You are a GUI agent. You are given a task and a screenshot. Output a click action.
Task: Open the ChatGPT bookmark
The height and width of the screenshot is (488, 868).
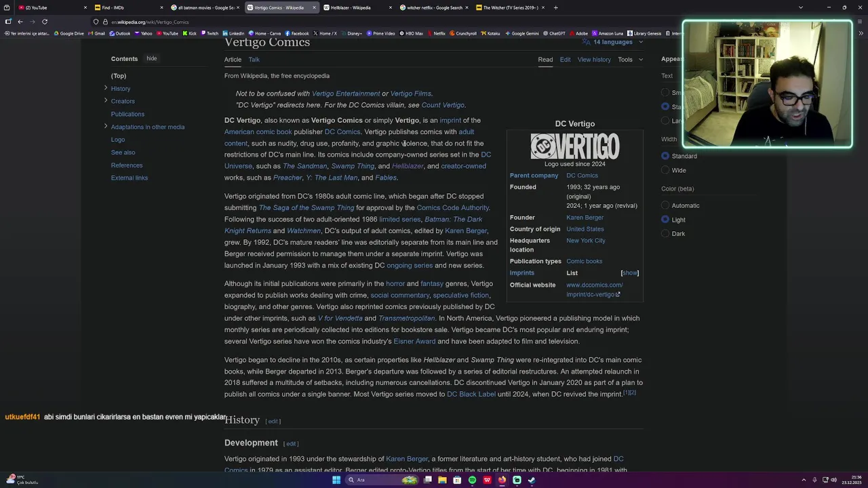point(554,33)
